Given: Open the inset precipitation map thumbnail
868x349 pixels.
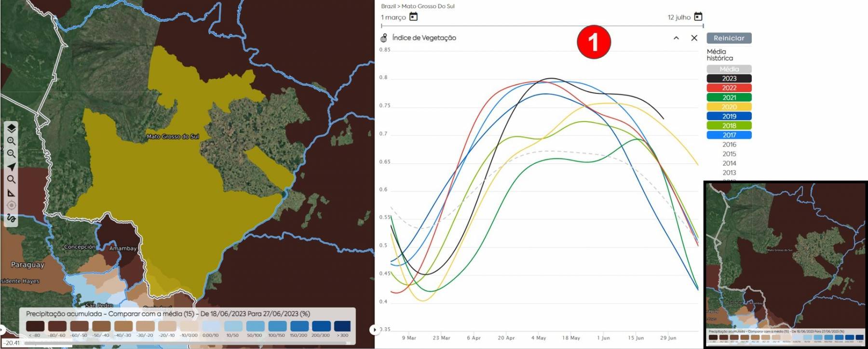Looking at the screenshot, I should (x=786, y=264).
